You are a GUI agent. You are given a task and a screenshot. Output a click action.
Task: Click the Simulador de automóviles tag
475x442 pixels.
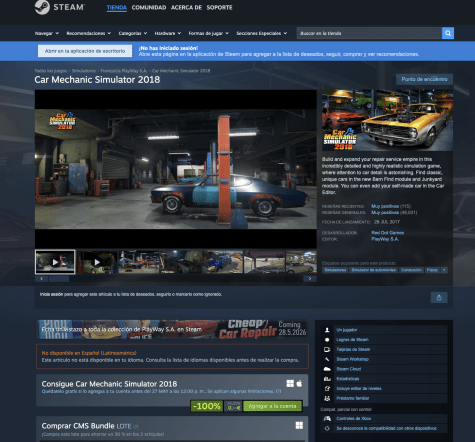[x=373, y=270]
